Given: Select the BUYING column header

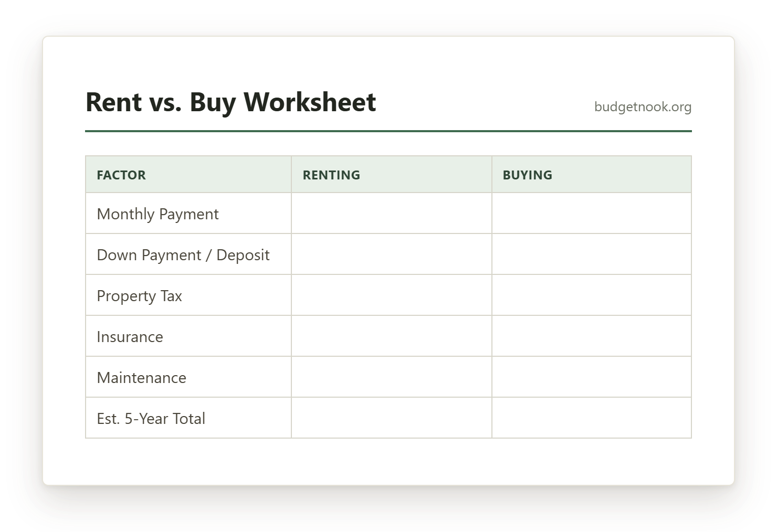Looking at the screenshot, I should [x=592, y=175].
